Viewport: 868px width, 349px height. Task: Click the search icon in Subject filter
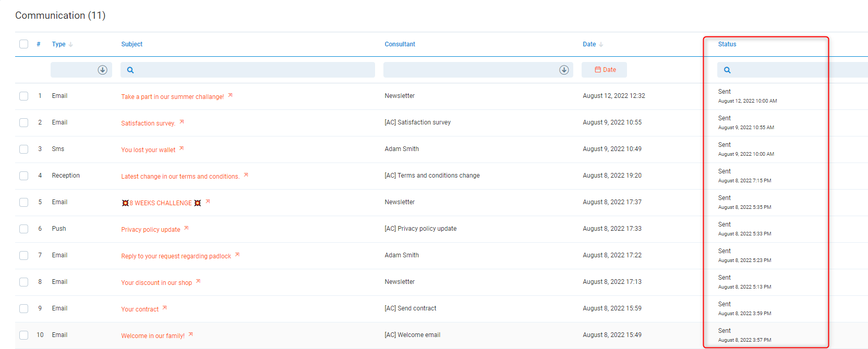click(x=130, y=70)
